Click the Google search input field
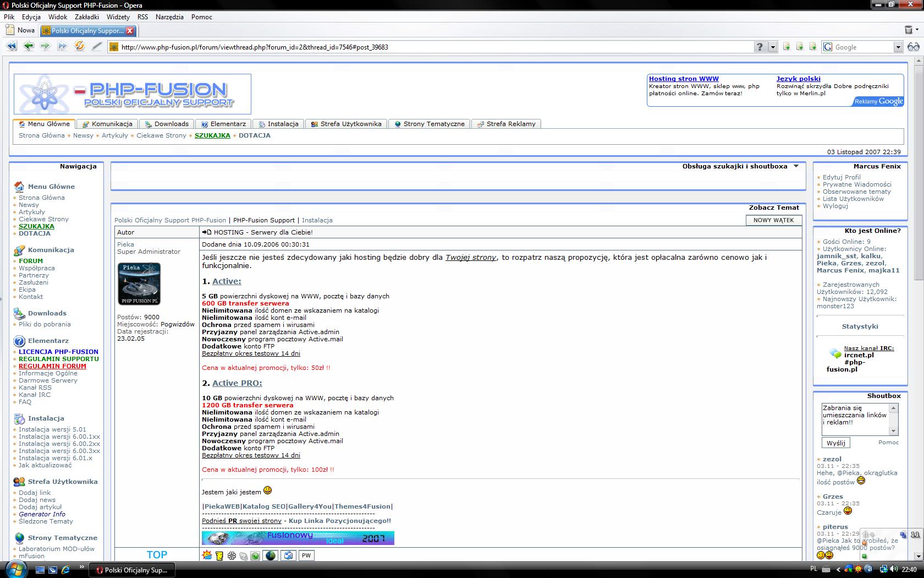The image size is (924, 578). 863,47
